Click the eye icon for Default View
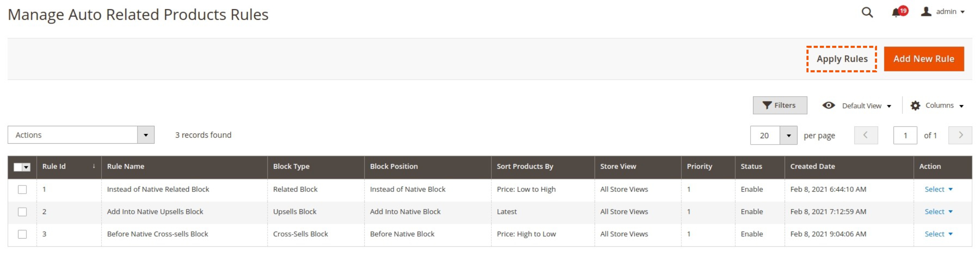980x255 pixels. (x=828, y=105)
